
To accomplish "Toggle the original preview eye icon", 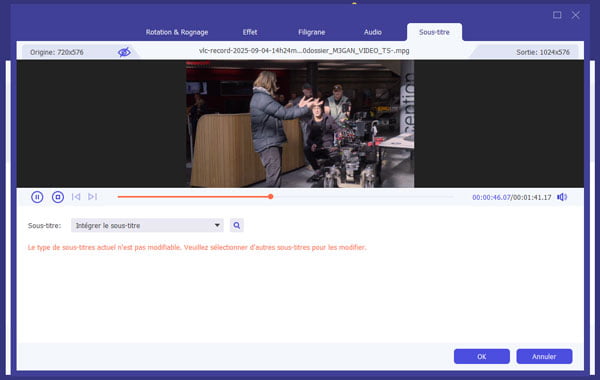I will 124,52.
